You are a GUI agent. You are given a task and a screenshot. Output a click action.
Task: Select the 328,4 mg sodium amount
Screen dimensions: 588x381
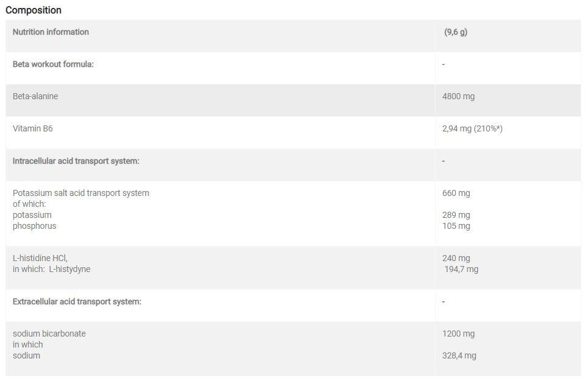tap(459, 356)
